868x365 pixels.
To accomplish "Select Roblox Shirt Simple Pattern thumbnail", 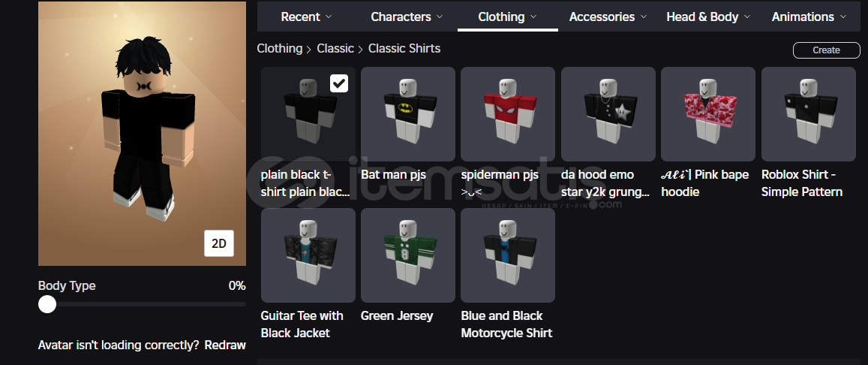I will (x=809, y=114).
